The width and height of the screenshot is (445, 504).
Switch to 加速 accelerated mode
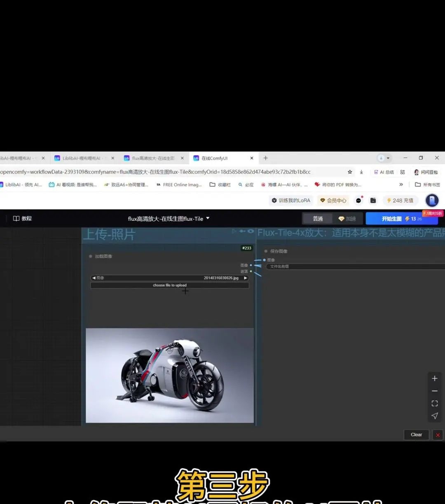tap(347, 219)
